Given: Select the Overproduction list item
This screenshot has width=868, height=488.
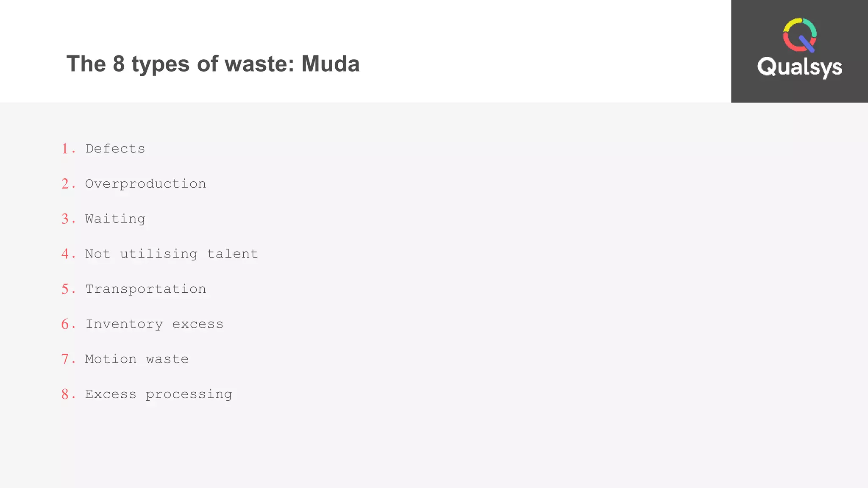Looking at the screenshot, I should pyautogui.click(x=145, y=184).
